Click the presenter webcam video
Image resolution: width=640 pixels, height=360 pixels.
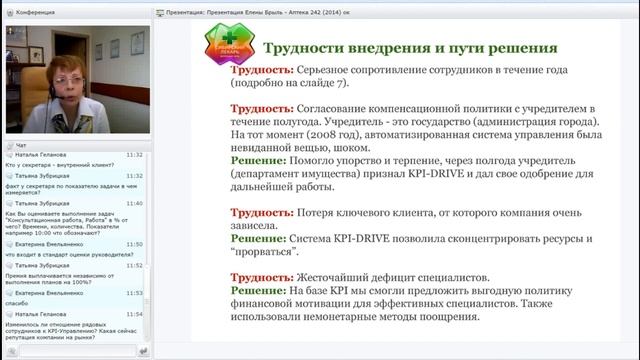tap(78, 80)
